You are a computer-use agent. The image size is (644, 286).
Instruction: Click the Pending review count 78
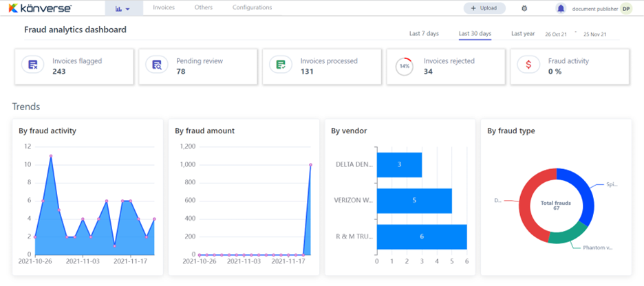click(x=181, y=71)
